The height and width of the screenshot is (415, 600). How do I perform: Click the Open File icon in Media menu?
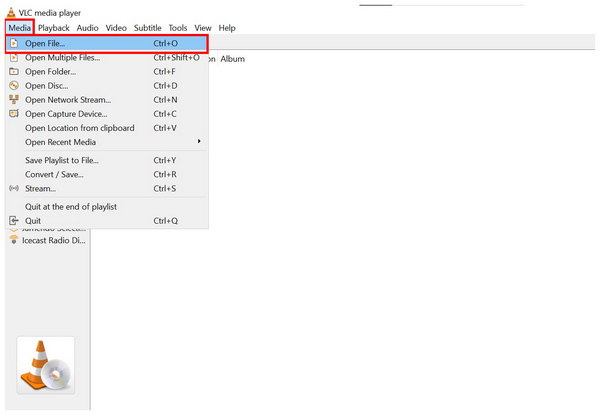click(x=14, y=43)
